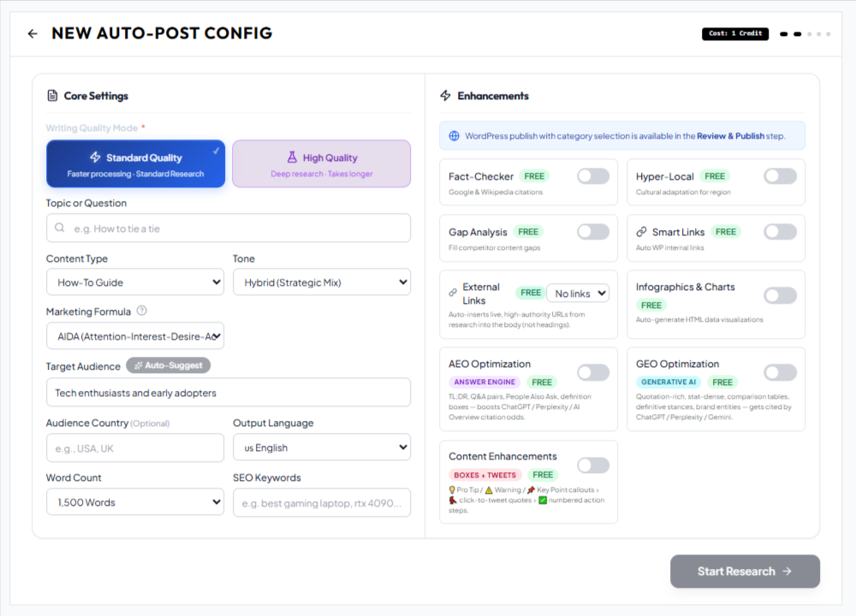The width and height of the screenshot is (856, 616).
Task: Click the 'Cost: 1 Credit' badge
Action: click(x=735, y=34)
